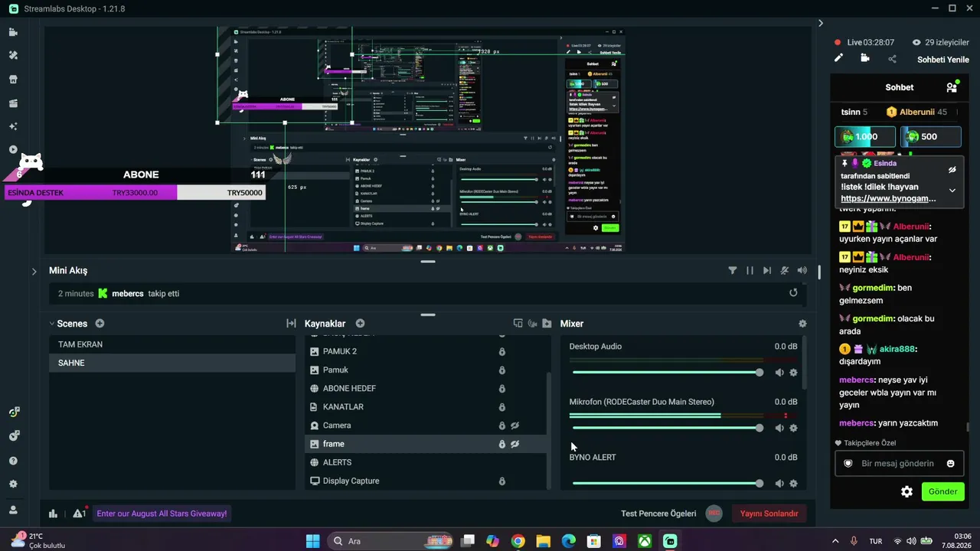
Task: Toggle lock on PAMUK 2 source
Action: tap(502, 352)
